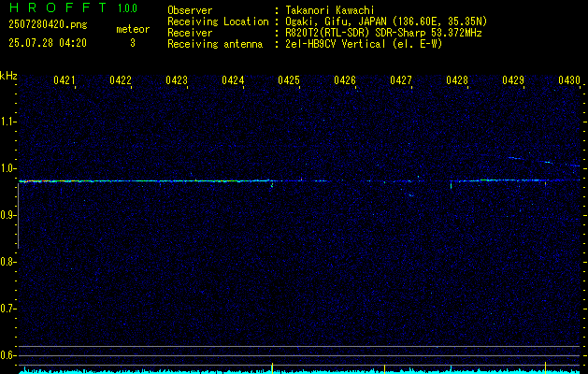
Task: Click the 0423 time axis label
Action: [x=177, y=80]
